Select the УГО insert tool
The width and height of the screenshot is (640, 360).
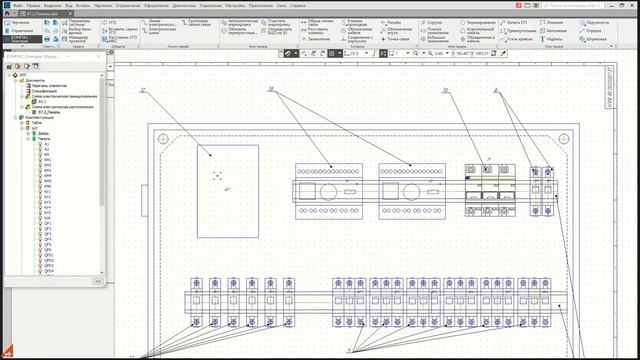[109, 22]
